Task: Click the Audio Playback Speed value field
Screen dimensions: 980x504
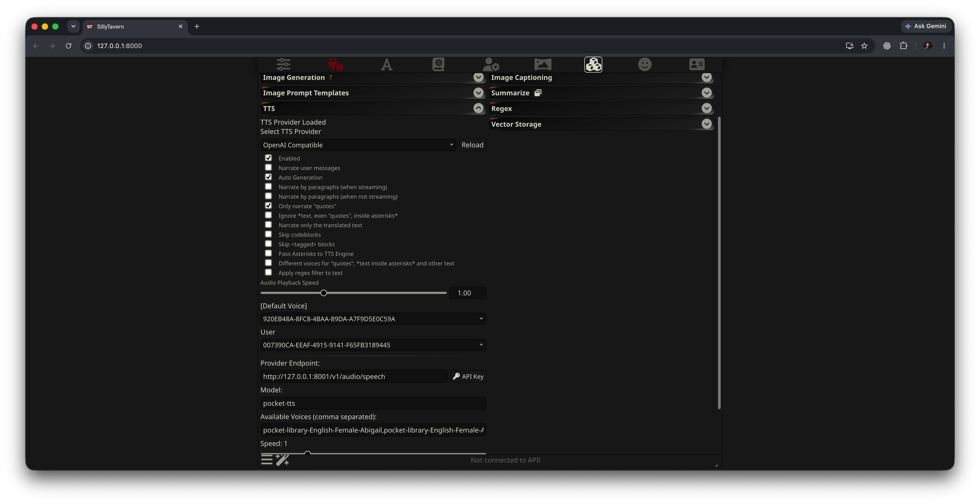Action: (x=467, y=293)
